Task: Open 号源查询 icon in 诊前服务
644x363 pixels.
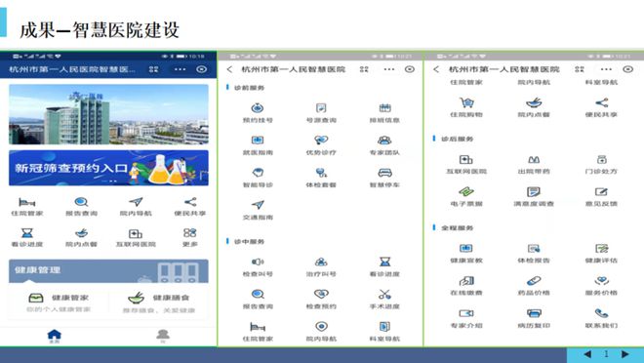Action: [321, 108]
